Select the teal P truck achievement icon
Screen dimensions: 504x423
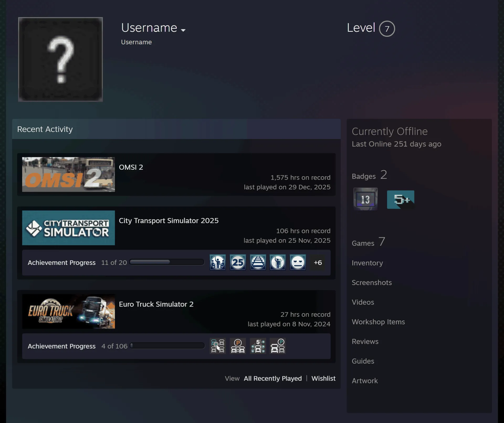click(278, 346)
